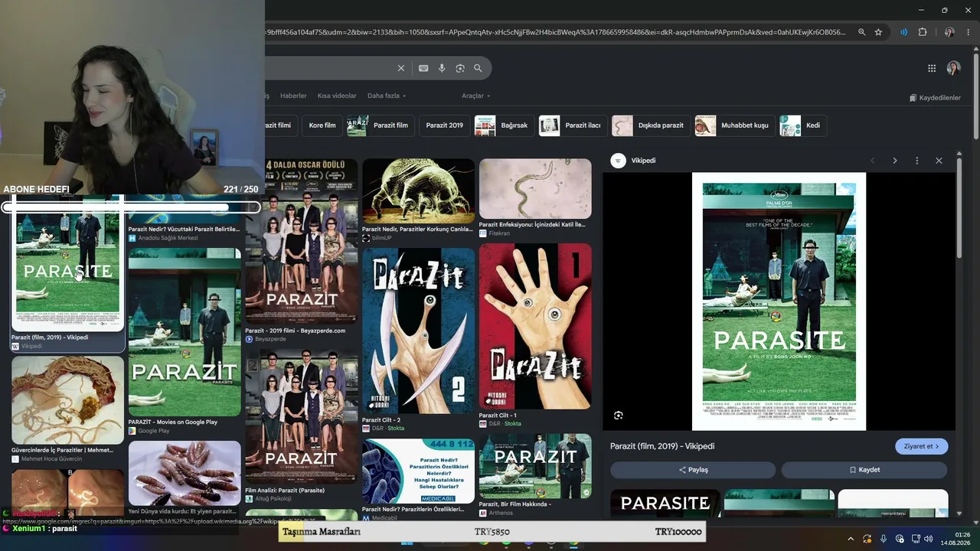Open the Parazit Cilt - 1 hand cover
This screenshot has width=980, height=551.
click(x=535, y=326)
